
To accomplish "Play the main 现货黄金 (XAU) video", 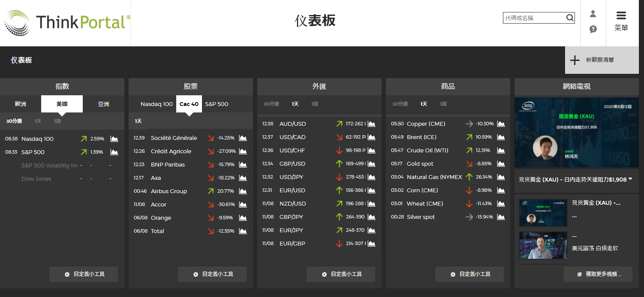I will coord(577,132).
